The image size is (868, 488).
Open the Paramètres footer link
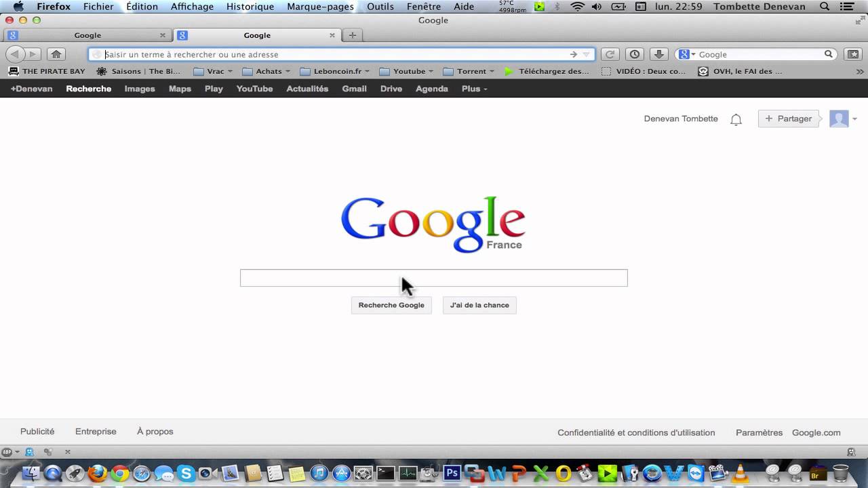759,432
